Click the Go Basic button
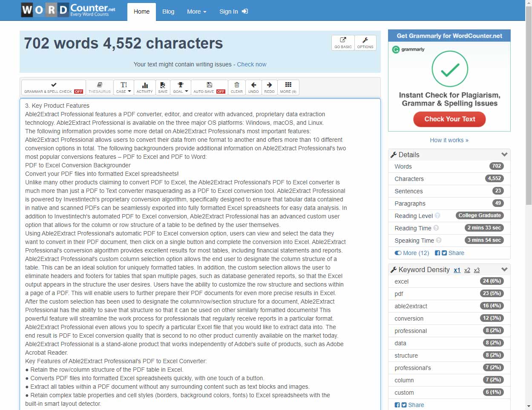This screenshot has height=410, width=532. pyautogui.click(x=343, y=43)
